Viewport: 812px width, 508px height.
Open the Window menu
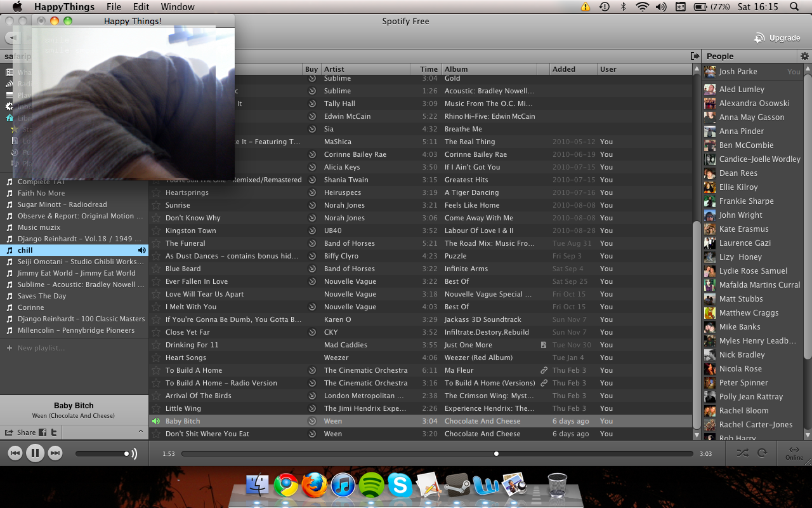178,7
